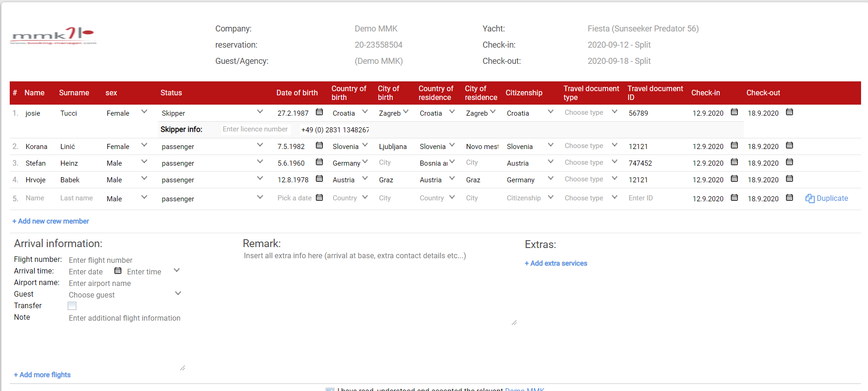868x391 pixels.
Task: Click Add more flights link
Action: click(42, 375)
